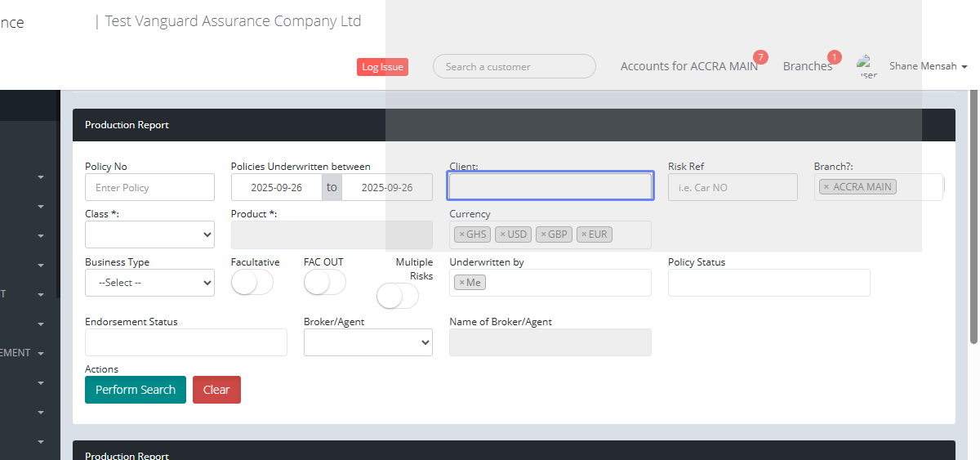
Task: Open the Class dropdown
Action: tap(149, 234)
